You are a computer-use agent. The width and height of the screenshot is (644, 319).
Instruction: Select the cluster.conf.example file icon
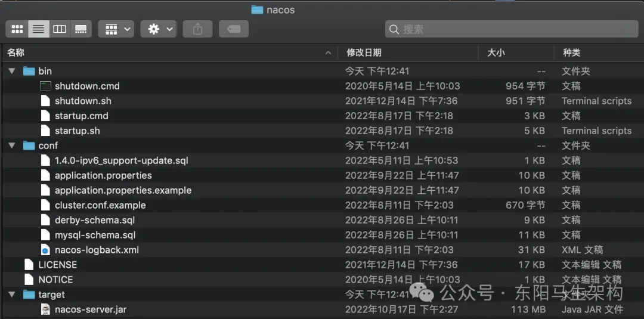[45, 205]
